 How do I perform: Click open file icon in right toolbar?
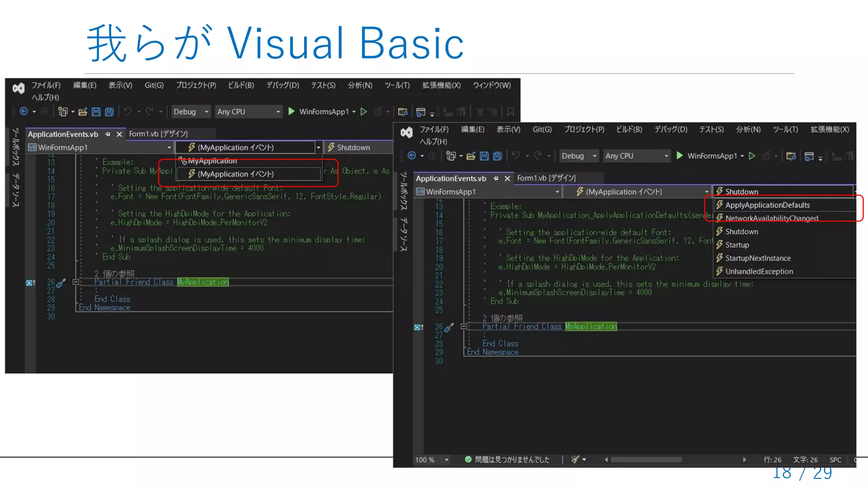point(470,156)
